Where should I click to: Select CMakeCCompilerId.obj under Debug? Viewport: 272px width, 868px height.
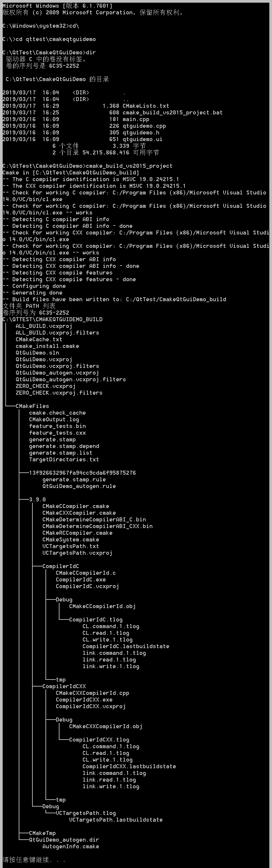click(102, 606)
